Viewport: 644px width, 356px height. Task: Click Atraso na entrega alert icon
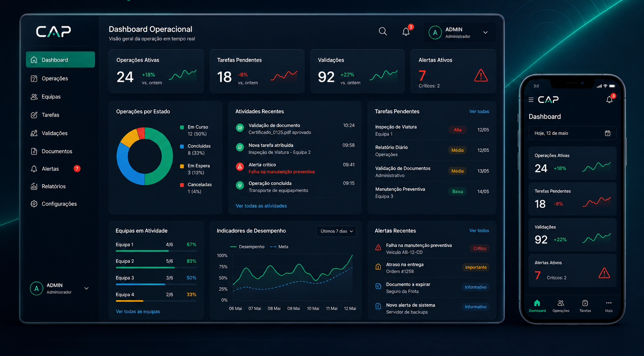(378, 267)
